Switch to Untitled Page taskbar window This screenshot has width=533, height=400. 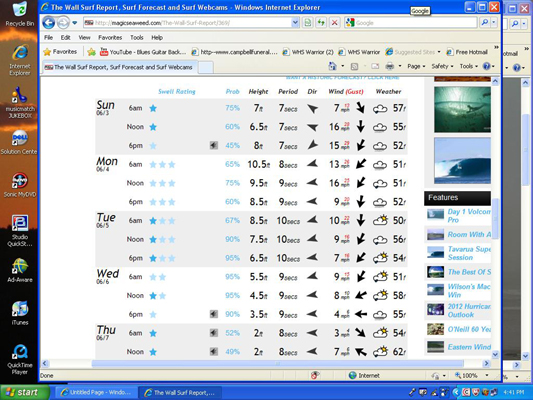[x=96, y=393]
